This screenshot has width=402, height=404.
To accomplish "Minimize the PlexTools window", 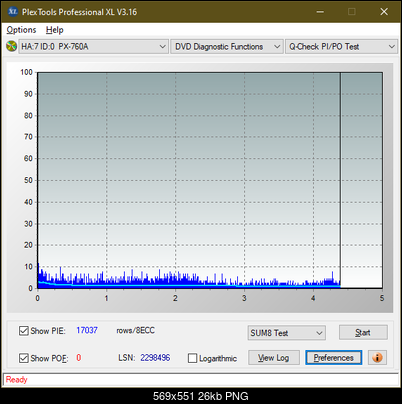I will [320, 12].
